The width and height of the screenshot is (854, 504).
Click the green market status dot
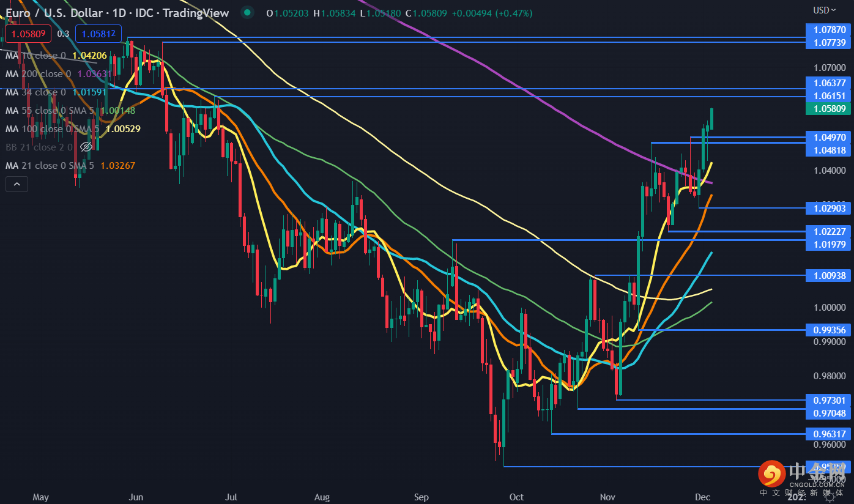247,13
